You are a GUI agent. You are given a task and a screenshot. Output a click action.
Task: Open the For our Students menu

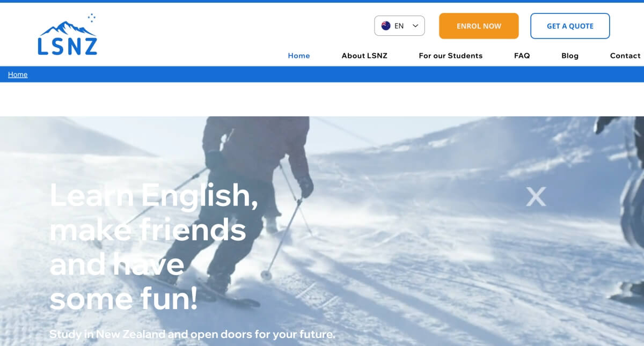[x=451, y=56]
